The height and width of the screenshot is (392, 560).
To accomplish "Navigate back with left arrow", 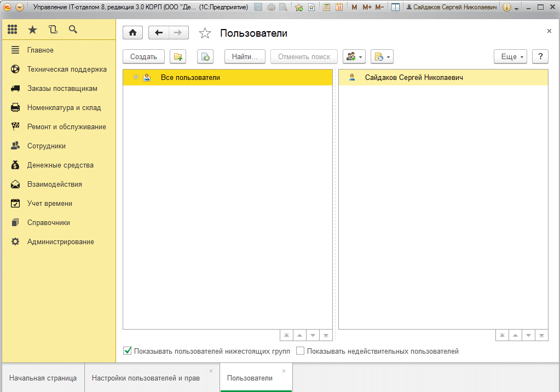I will [159, 33].
